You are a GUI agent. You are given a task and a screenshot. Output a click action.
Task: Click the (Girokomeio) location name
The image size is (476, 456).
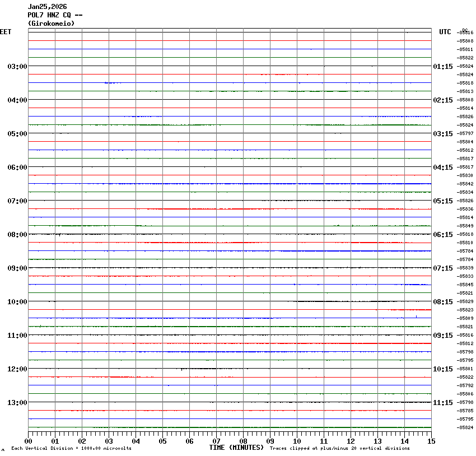(x=51, y=24)
